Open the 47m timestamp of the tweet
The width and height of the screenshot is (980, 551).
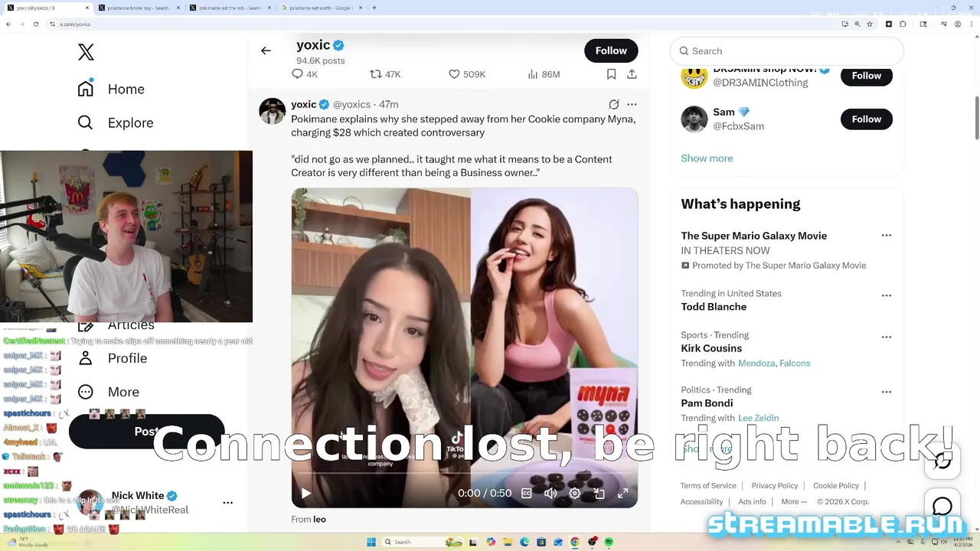[389, 104]
